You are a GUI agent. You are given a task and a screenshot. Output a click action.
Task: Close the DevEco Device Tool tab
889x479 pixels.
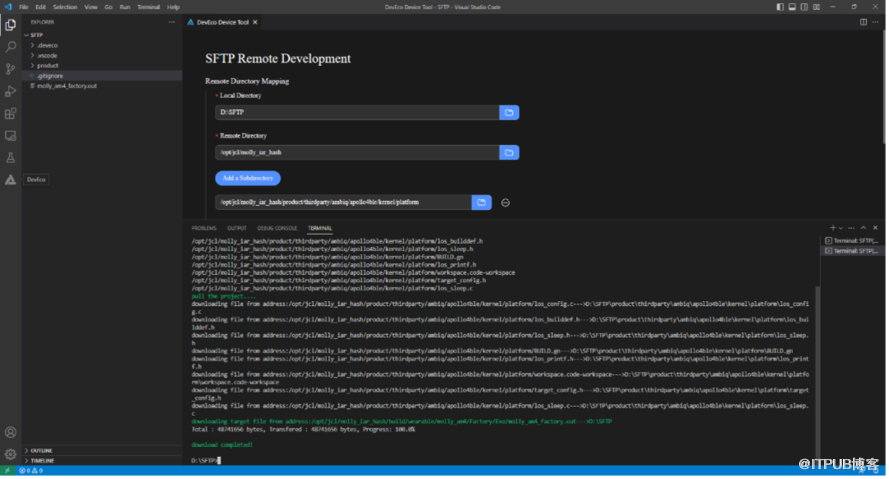256,23
